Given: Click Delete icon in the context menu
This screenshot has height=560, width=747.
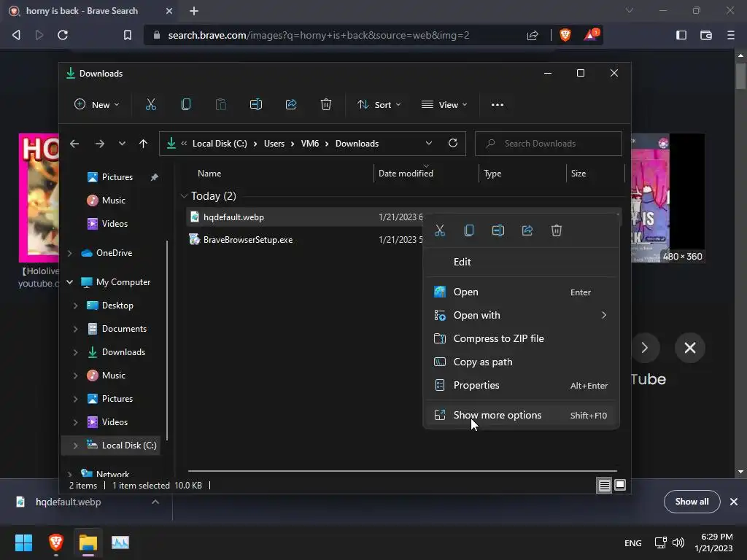Looking at the screenshot, I should [557, 230].
